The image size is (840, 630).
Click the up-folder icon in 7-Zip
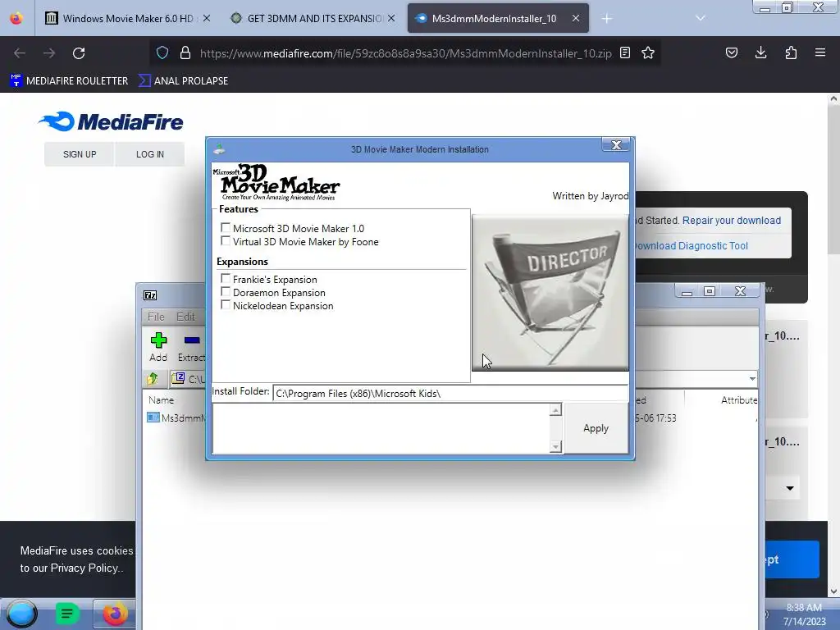[153, 379]
